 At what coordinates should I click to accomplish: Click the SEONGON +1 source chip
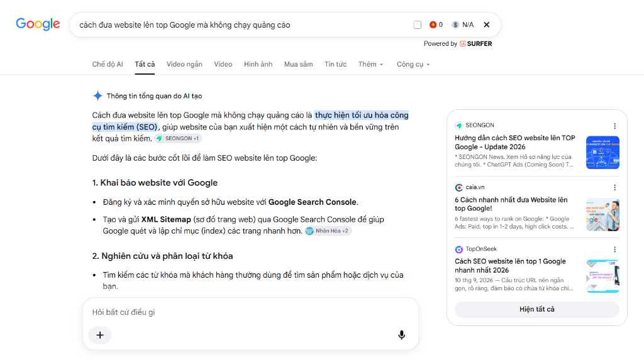pyautogui.click(x=178, y=138)
